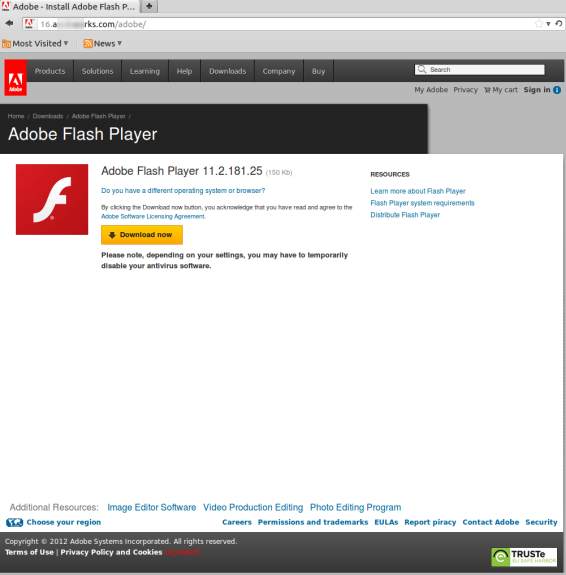Open the My Adobe link

point(431,90)
